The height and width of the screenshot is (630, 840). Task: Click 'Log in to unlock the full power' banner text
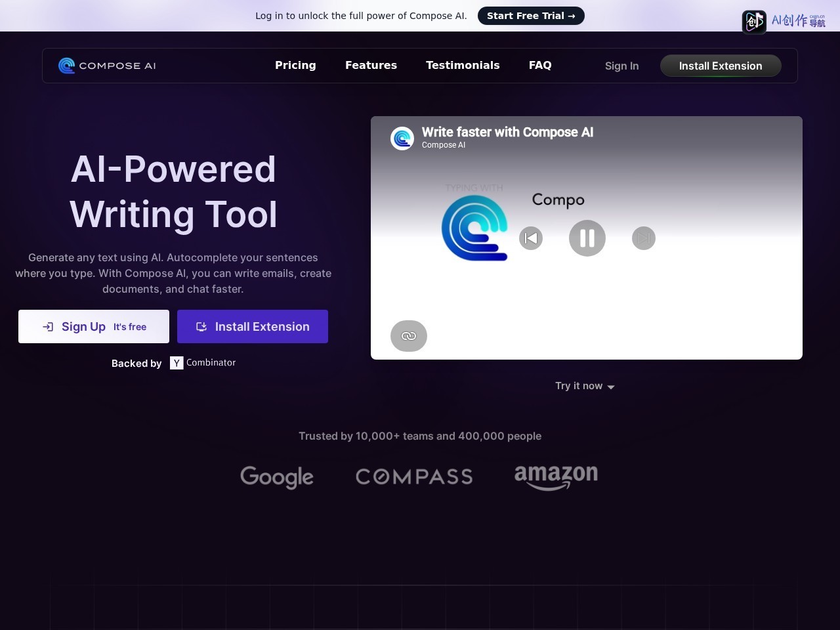tap(361, 16)
